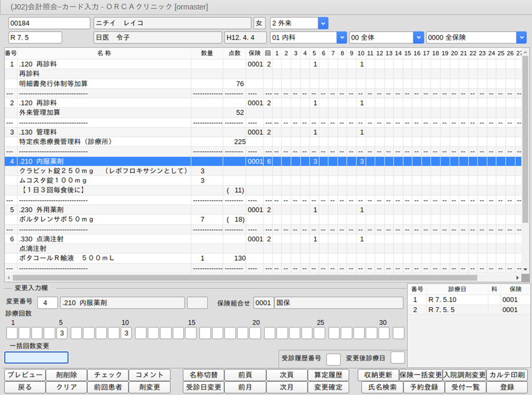Click the カルテ印刷 button
The height and width of the screenshot is (395, 532).
[507, 375]
